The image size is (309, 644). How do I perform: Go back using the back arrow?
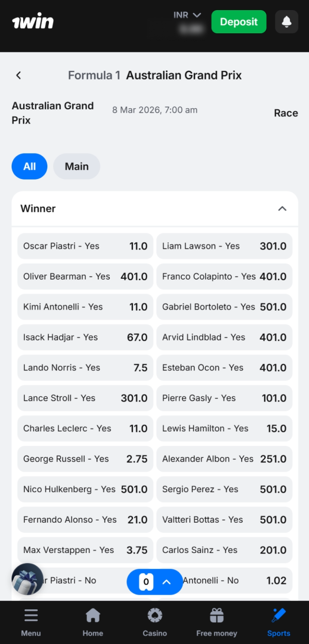pyautogui.click(x=18, y=75)
